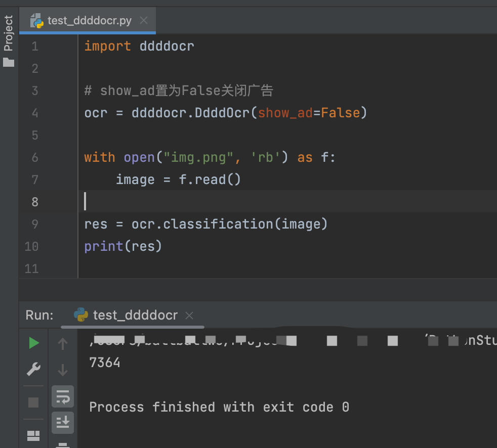Click line number 6 in gutter
Viewport: 497px width, 448px height.
coord(35,158)
